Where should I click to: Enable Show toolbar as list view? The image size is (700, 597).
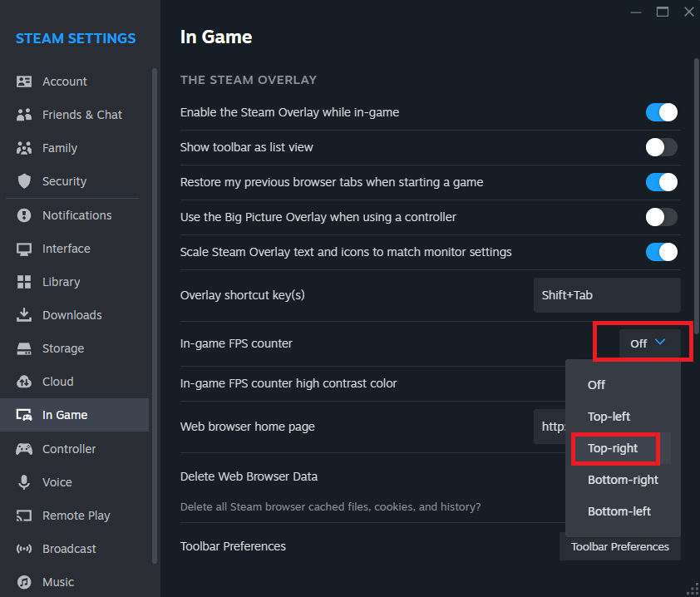pos(661,147)
